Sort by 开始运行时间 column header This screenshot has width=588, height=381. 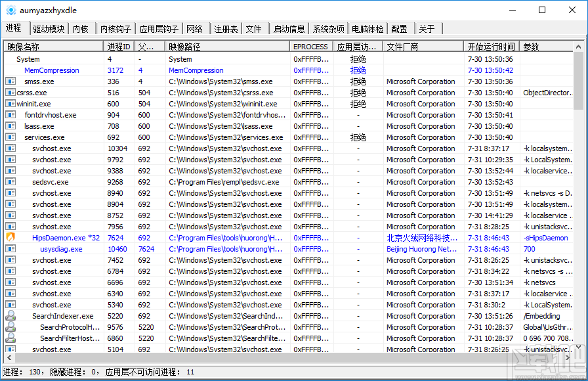(492, 47)
